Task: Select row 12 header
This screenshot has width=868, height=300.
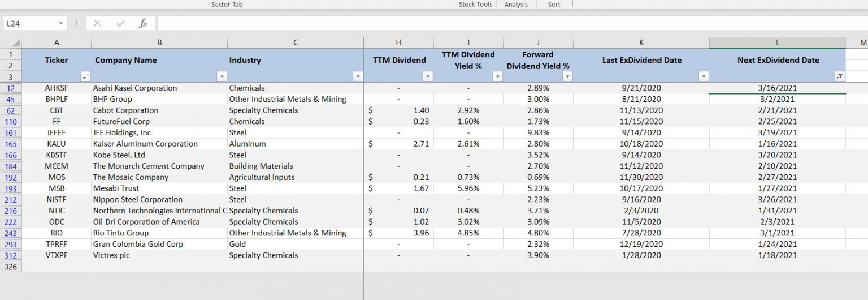Action: [x=11, y=88]
